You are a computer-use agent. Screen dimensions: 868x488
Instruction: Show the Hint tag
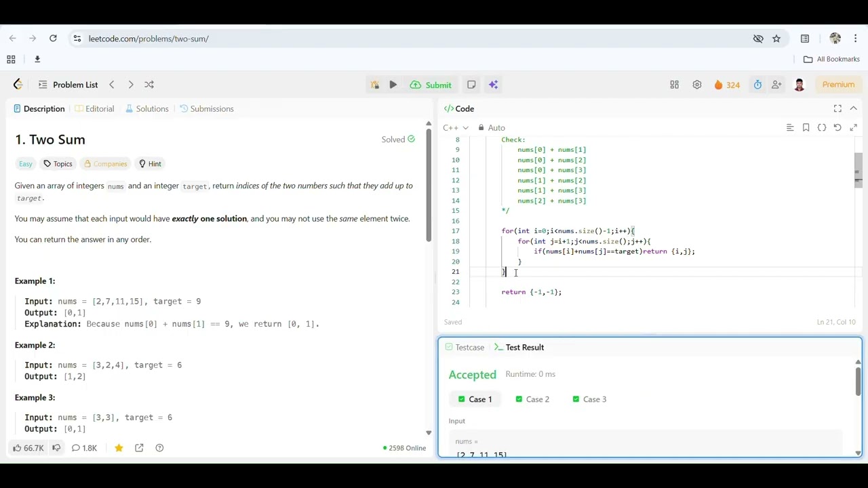click(x=150, y=164)
